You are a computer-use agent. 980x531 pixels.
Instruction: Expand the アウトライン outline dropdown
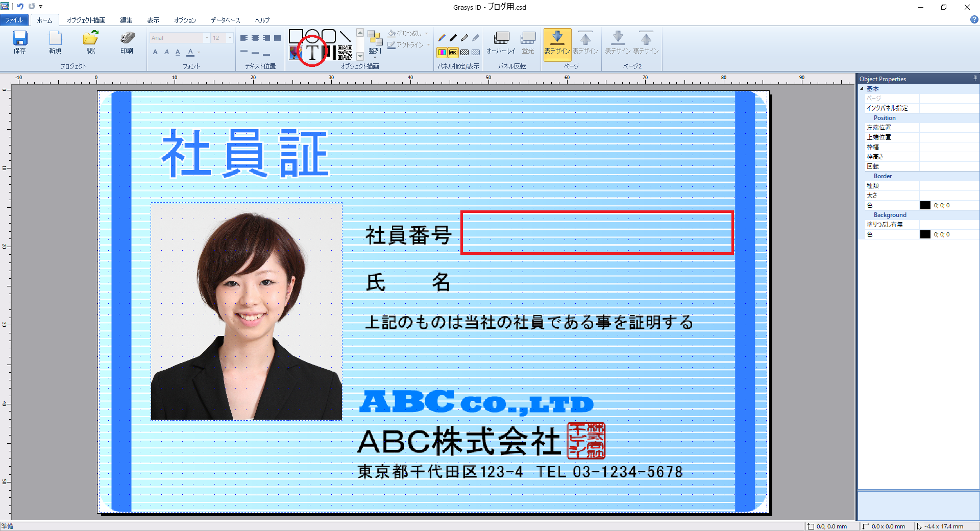coord(429,45)
